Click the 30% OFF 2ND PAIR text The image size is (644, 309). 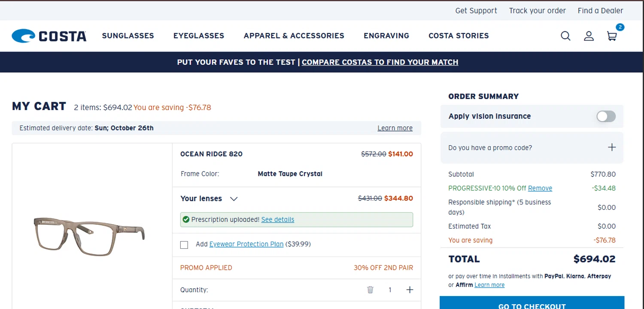tap(383, 268)
